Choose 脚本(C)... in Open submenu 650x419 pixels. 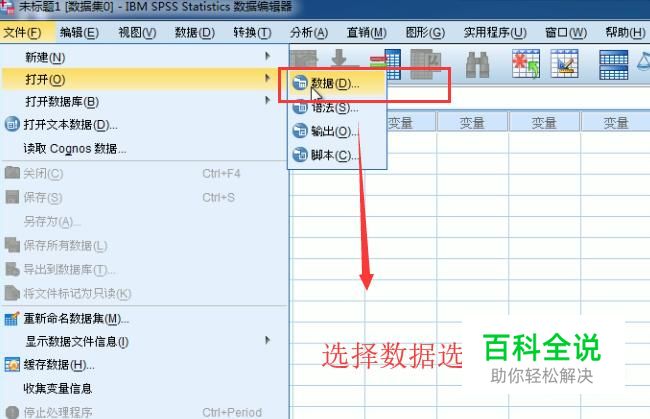pos(337,155)
